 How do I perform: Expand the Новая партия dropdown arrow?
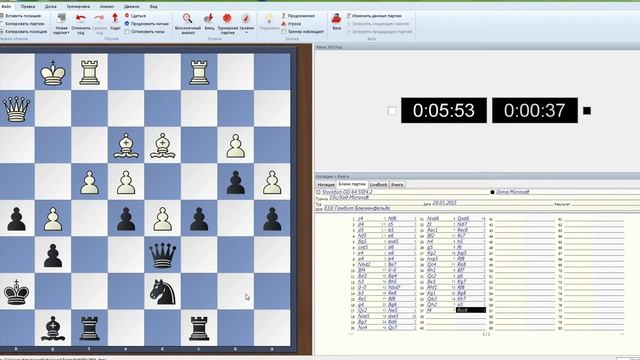69,33
